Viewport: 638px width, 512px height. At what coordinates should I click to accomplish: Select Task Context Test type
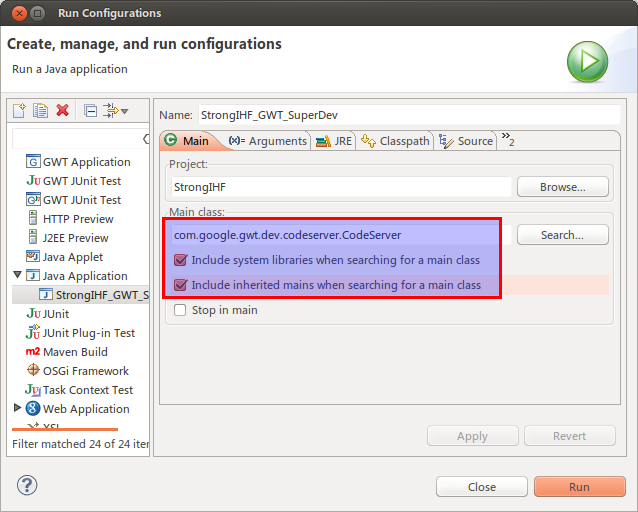tap(79, 389)
